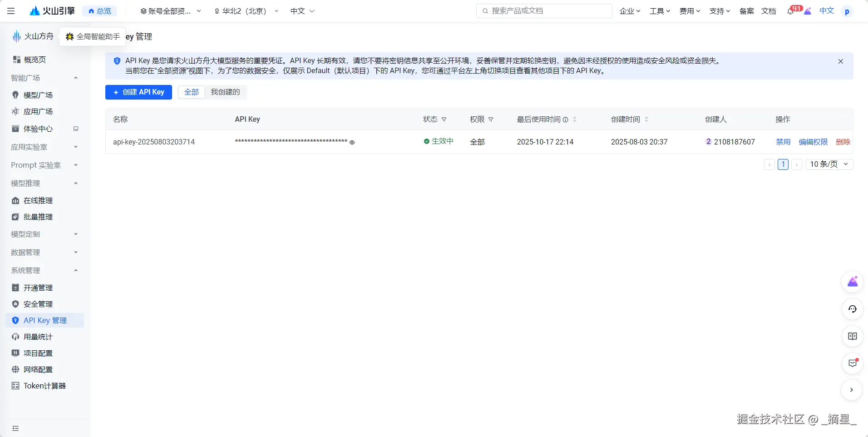Switch to the 我创建的 tab
This screenshot has width=868, height=437.
pyautogui.click(x=225, y=92)
